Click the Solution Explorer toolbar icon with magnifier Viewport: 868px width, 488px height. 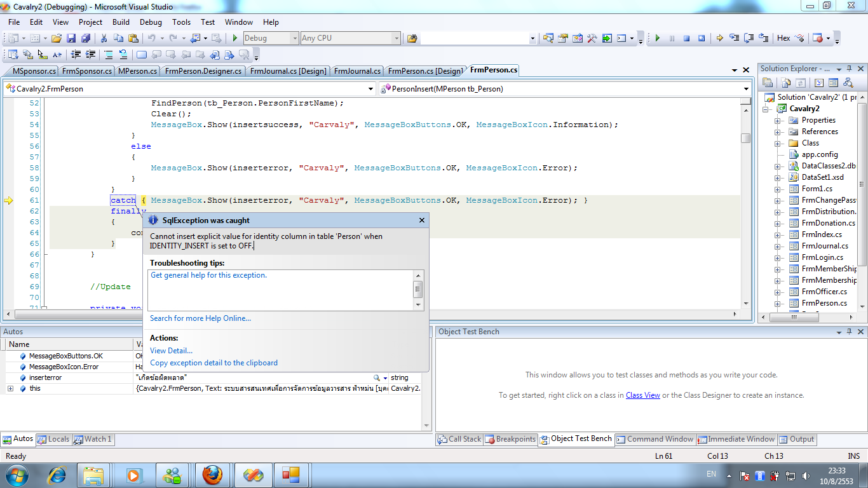(548, 38)
